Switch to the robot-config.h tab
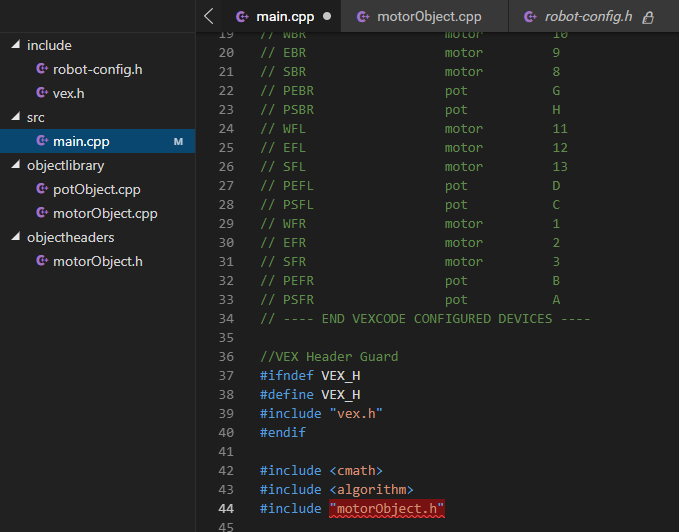 click(x=594, y=16)
